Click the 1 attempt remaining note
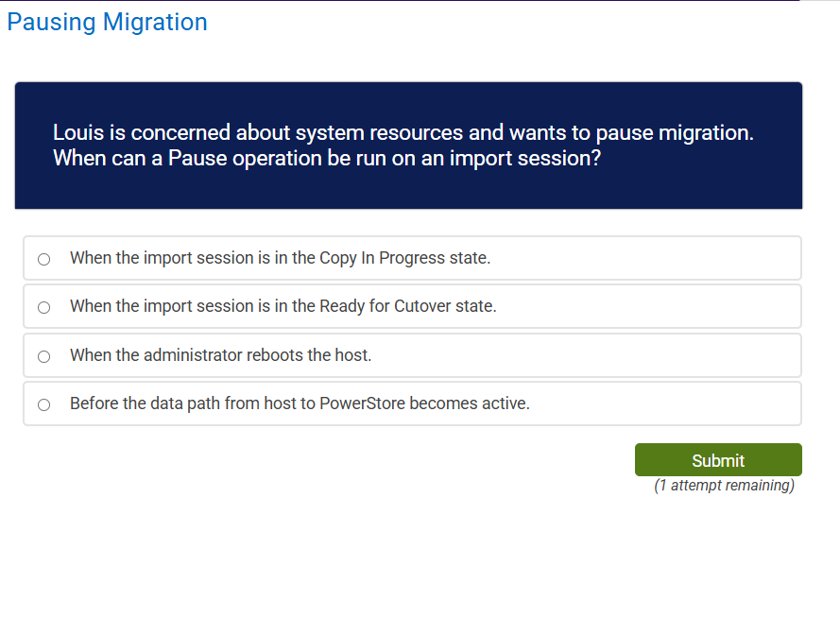 (x=724, y=485)
